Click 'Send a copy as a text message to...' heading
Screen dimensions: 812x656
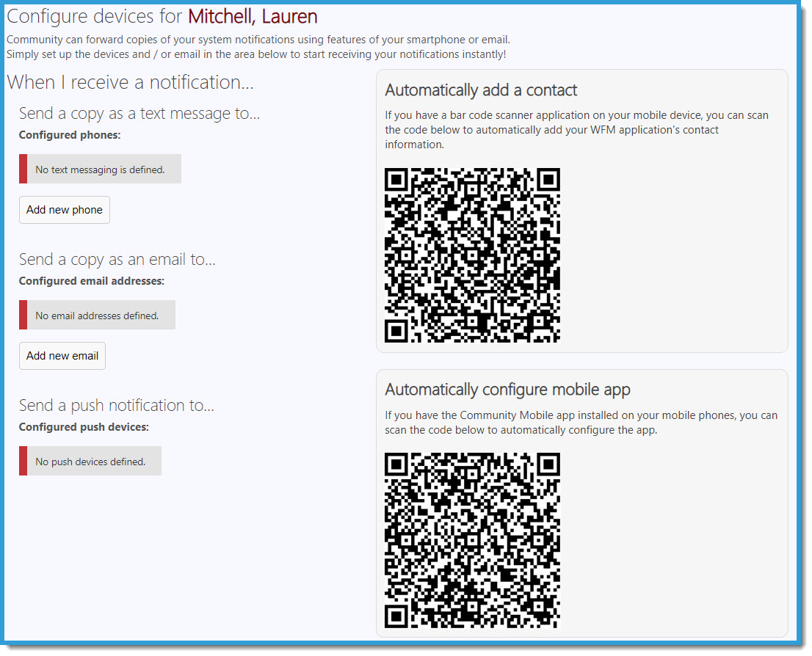tap(139, 114)
